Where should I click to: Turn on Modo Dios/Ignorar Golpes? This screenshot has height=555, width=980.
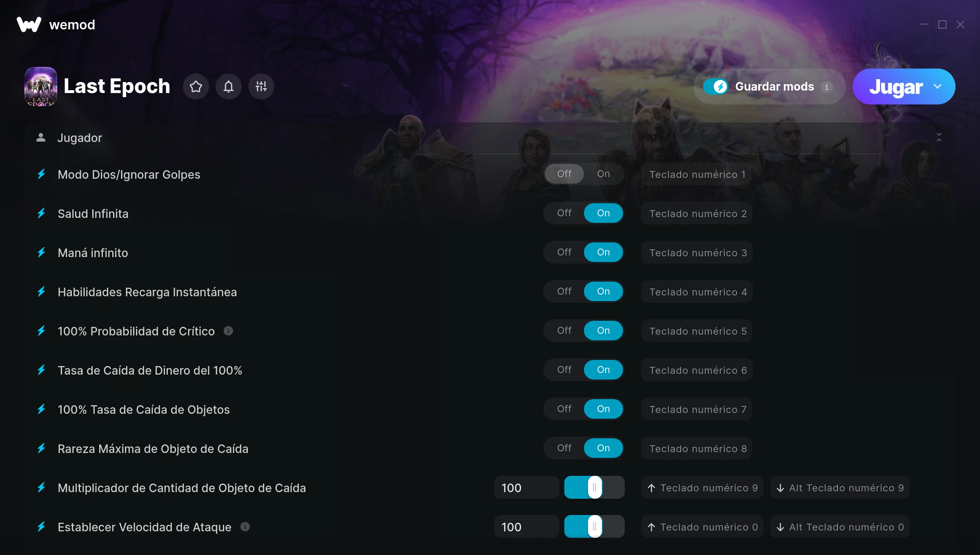[604, 174]
